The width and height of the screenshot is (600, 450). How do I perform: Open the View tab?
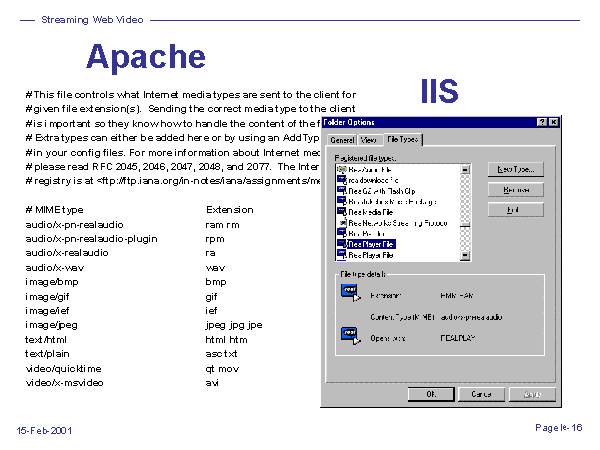click(368, 140)
